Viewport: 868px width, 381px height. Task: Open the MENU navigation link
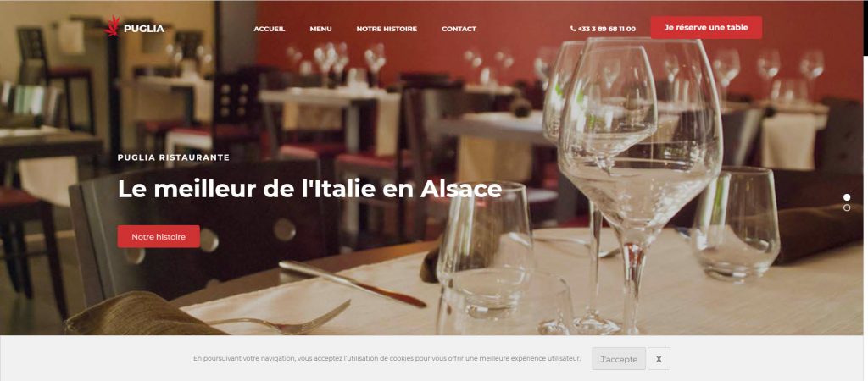[x=320, y=29]
